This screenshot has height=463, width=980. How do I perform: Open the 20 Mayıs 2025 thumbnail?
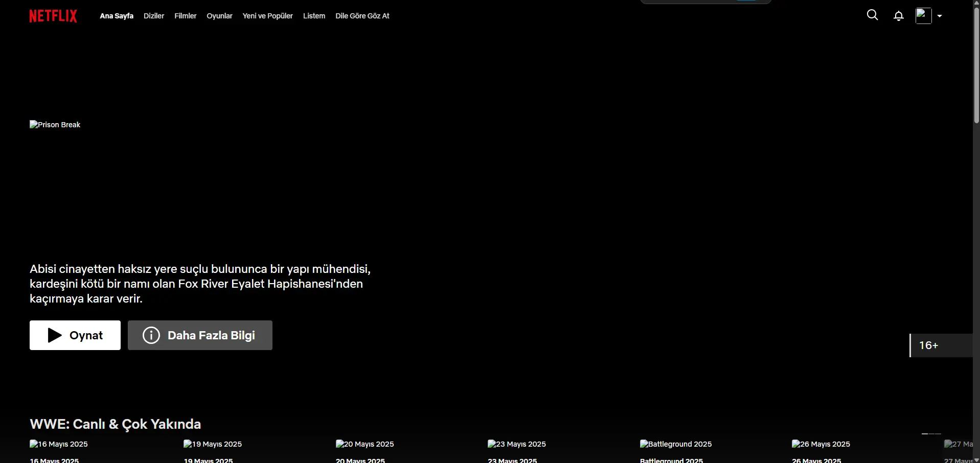point(365,444)
